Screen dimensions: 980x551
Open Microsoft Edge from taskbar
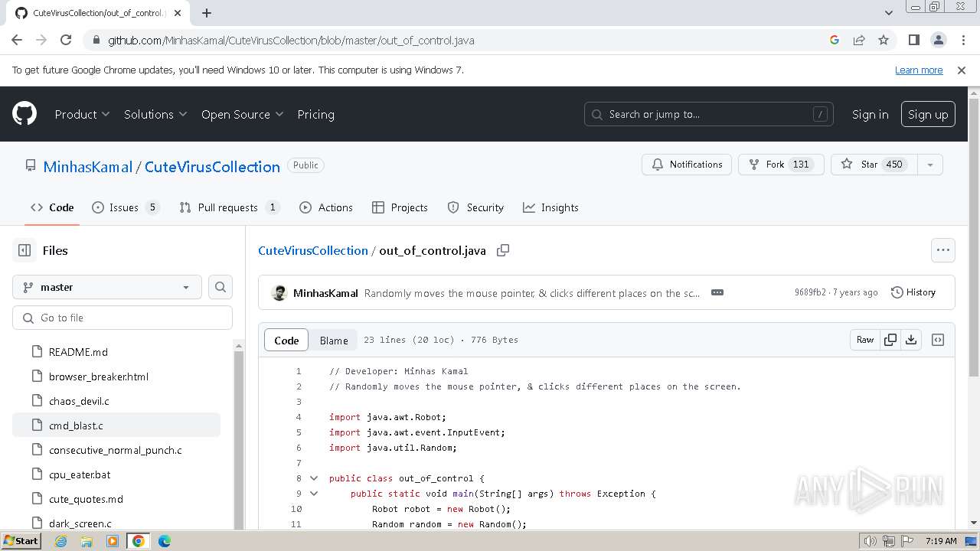tap(164, 541)
